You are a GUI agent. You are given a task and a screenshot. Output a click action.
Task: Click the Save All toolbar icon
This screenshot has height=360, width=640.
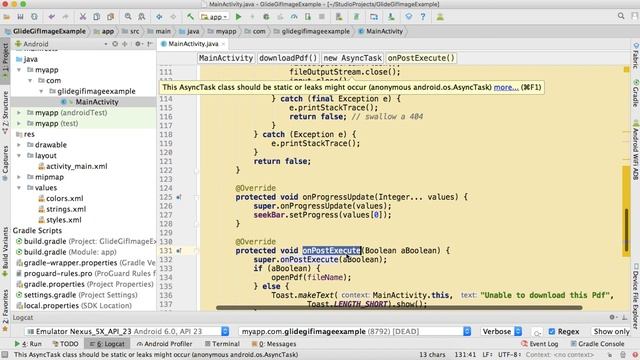pyautogui.click(x=20, y=17)
